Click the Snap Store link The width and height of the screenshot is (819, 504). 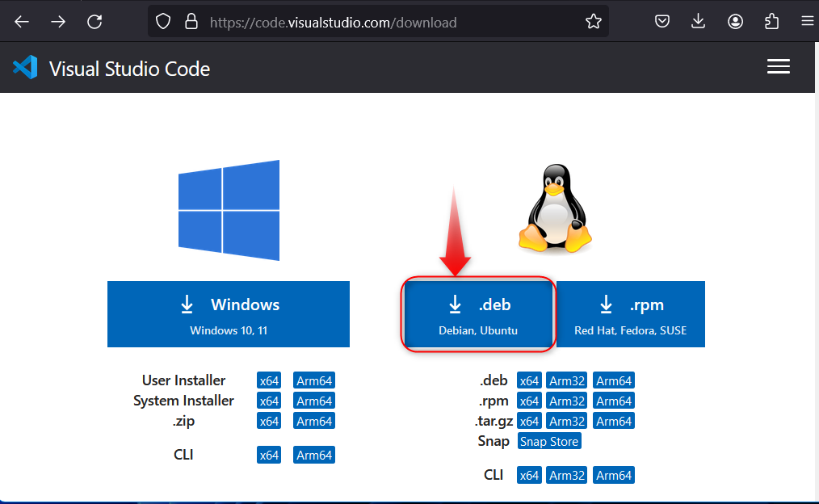549,441
